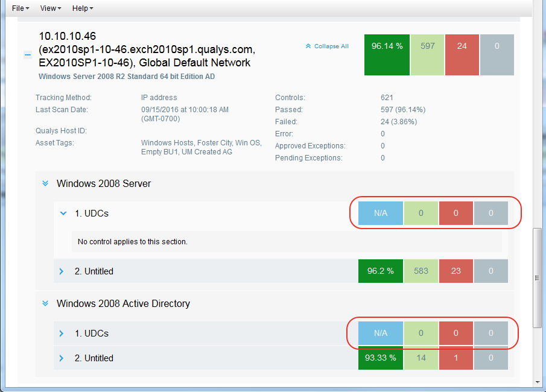
Task: Click the host title 10.10.10.46 heading
Action: tap(147, 49)
